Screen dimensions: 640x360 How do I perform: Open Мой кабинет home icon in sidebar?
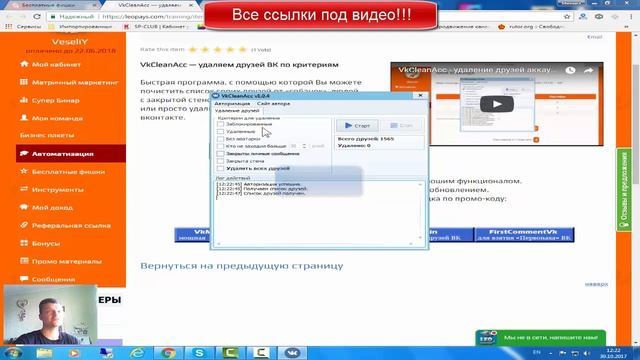(x=24, y=64)
